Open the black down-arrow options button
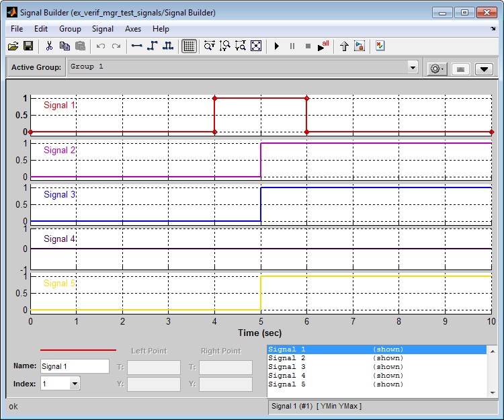The image size is (504, 420). tap(485, 69)
